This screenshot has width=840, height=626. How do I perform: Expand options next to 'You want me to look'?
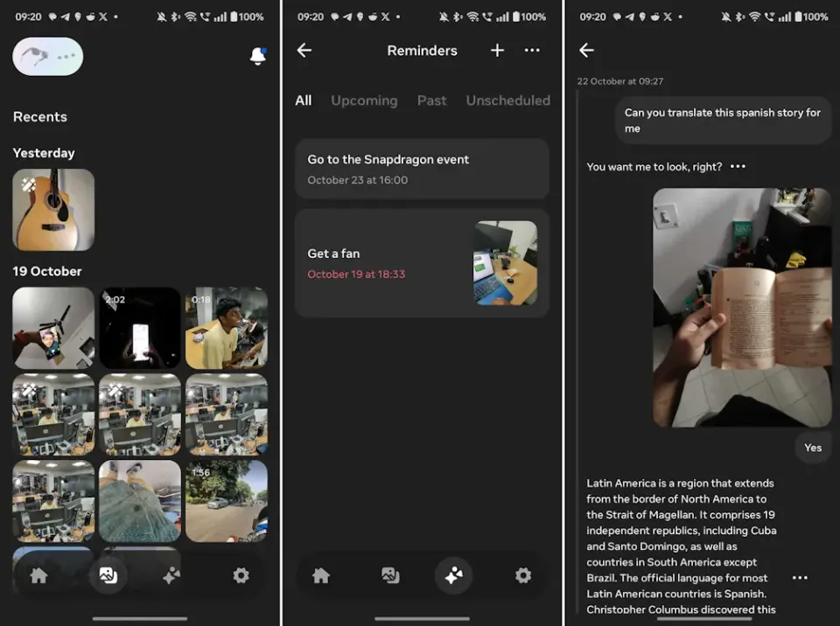(x=738, y=166)
